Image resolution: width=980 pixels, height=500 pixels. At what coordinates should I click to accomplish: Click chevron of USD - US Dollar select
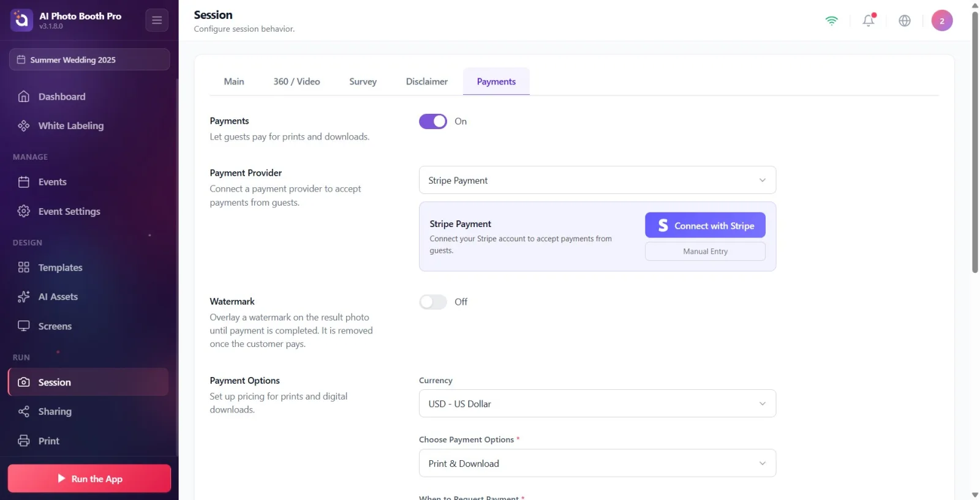[x=763, y=403]
